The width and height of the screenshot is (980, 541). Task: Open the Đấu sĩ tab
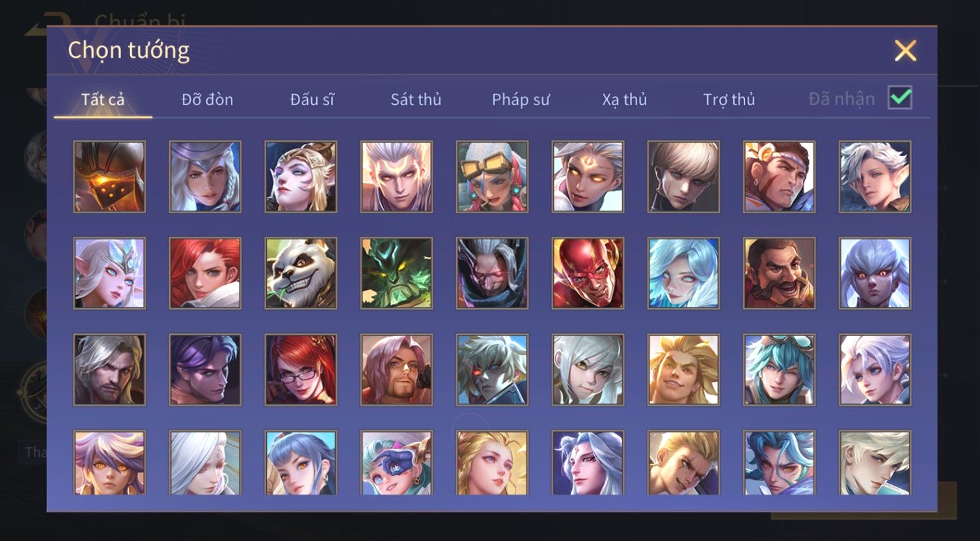point(312,99)
